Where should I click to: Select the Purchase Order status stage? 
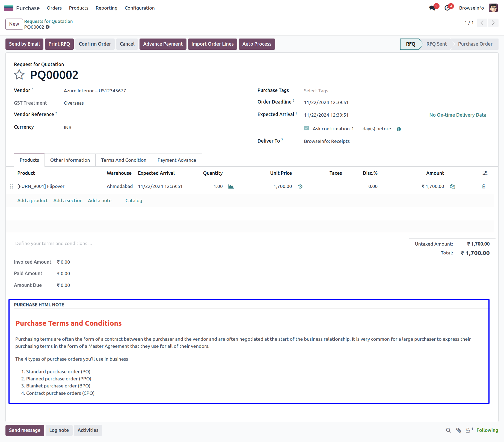(x=475, y=44)
